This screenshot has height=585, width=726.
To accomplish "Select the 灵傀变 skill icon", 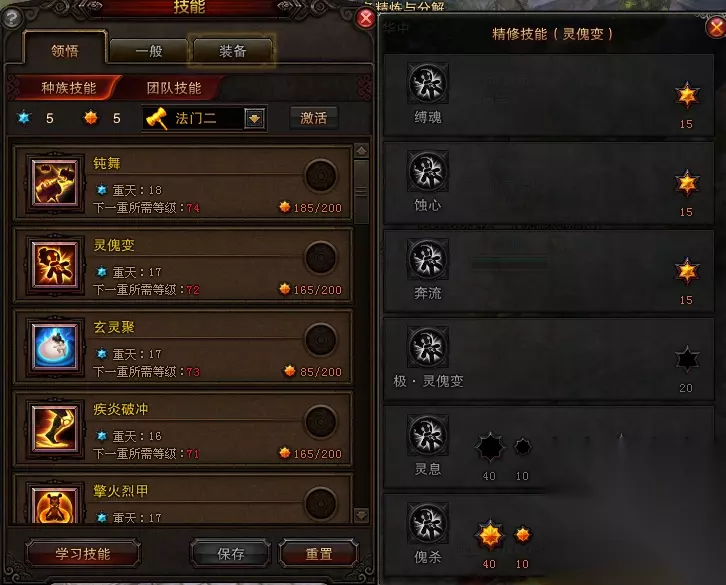I will 54,264.
